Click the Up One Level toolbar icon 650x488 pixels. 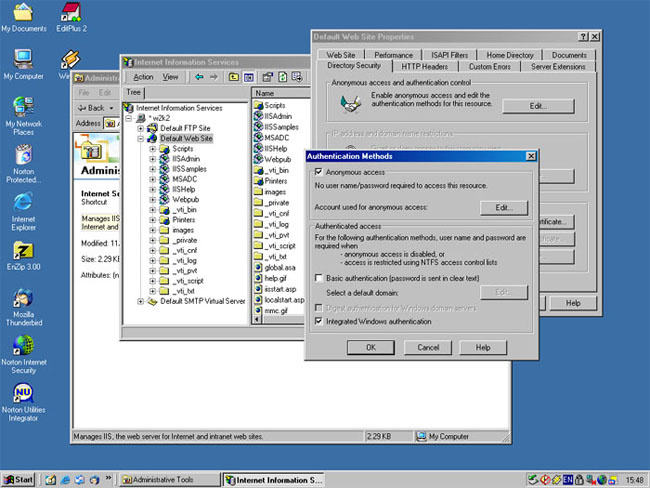click(x=234, y=77)
